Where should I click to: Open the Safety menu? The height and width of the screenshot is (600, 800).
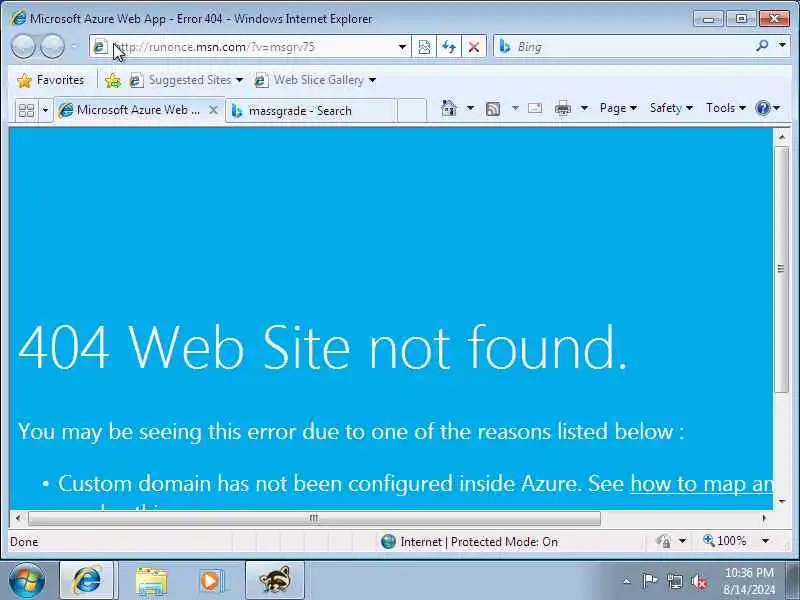coord(671,108)
